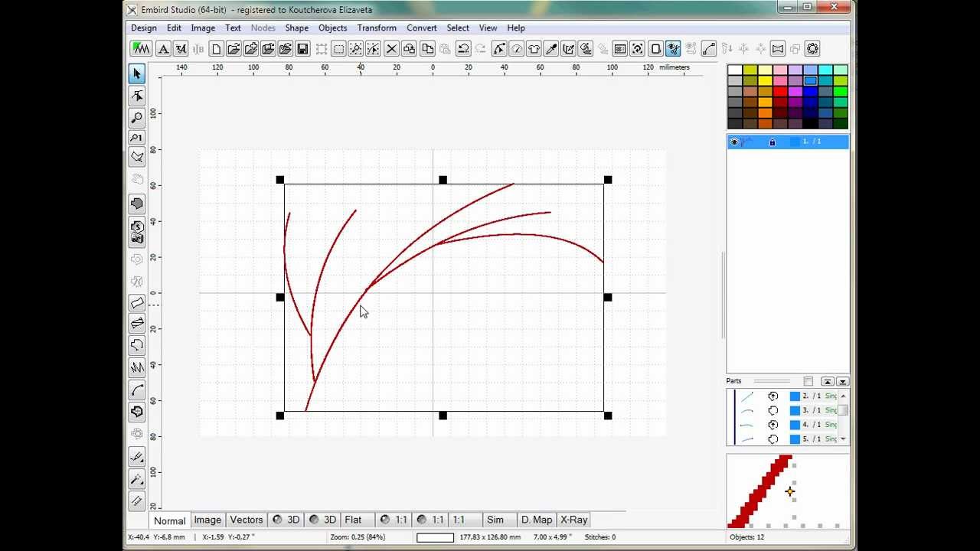
Task: Click the bow-tie shaped icon in toolbar
Action: tap(778, 49)
